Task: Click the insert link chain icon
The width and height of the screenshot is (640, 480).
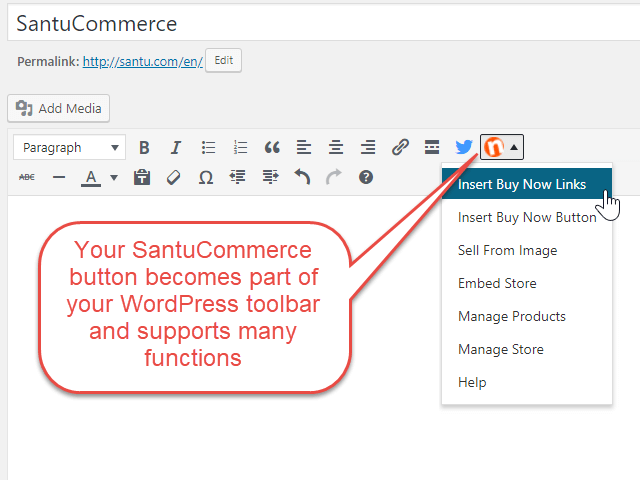Action: (x=400, y=147)
